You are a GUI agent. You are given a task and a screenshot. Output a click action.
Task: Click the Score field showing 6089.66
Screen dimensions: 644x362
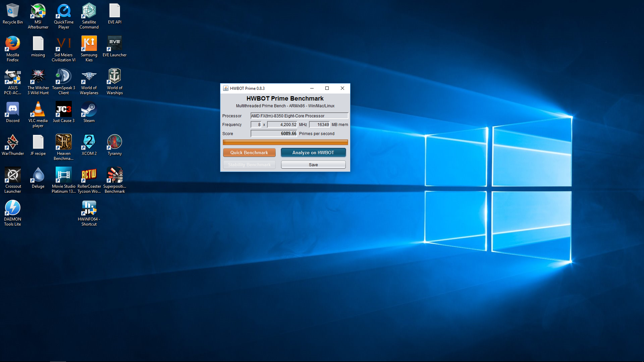pos(274,133)
